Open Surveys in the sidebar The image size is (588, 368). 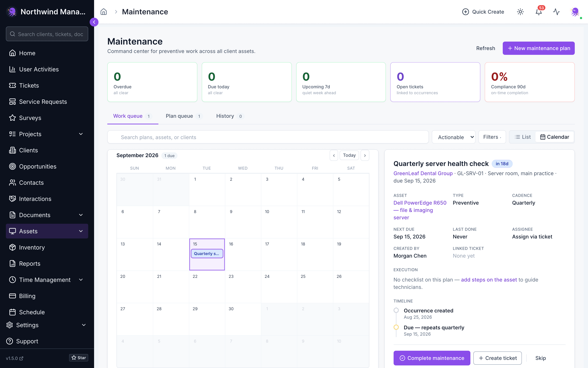point(47,118)
